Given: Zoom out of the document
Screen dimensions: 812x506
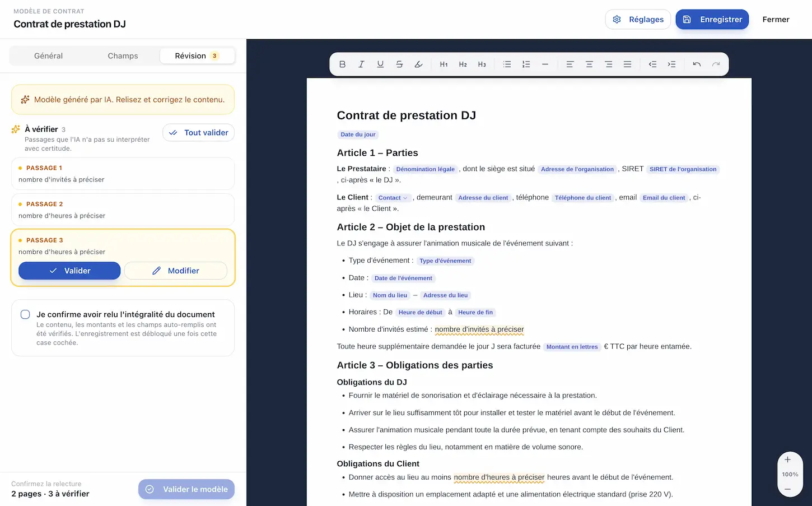Looking at the screenshot, I should pyautogui.click(x=787, y=489).
